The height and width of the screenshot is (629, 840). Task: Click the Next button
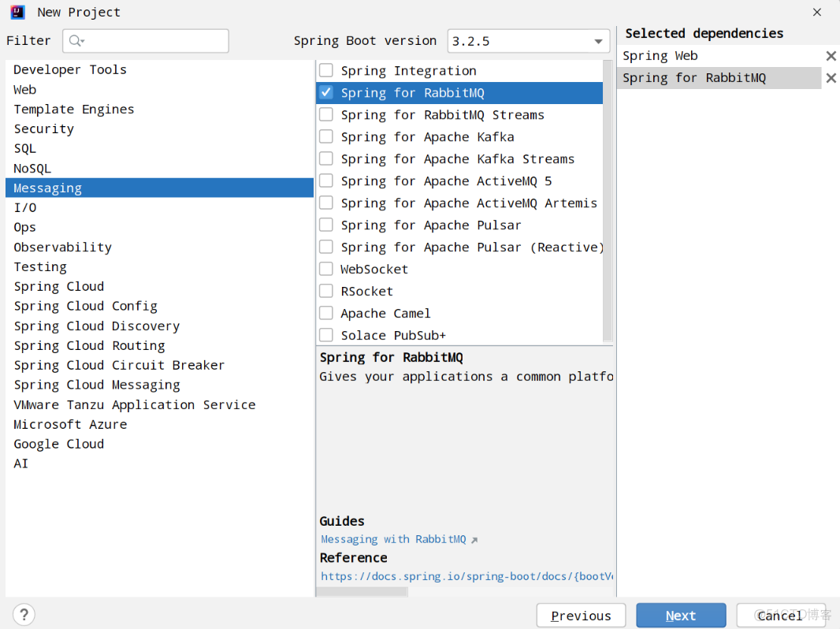point(681,616)
